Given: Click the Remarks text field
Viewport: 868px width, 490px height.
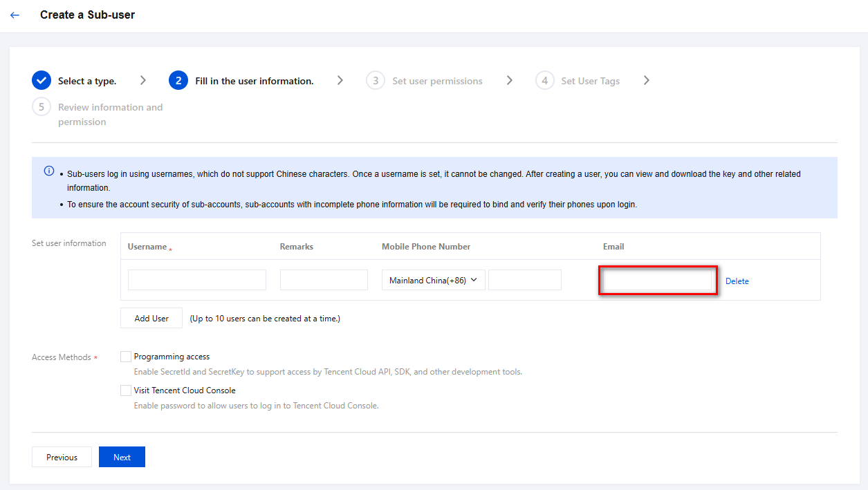Looking at the screenshot, I should [324, 280].
